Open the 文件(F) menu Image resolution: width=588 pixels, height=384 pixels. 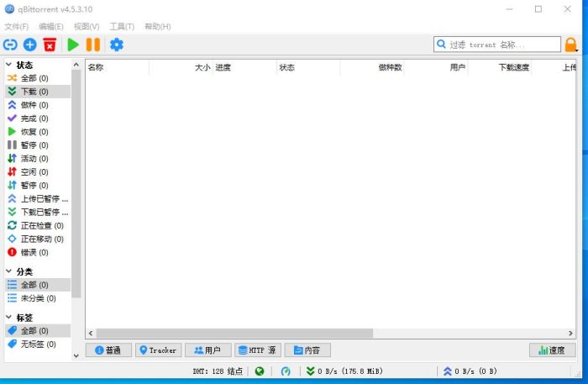click(17, 26)
